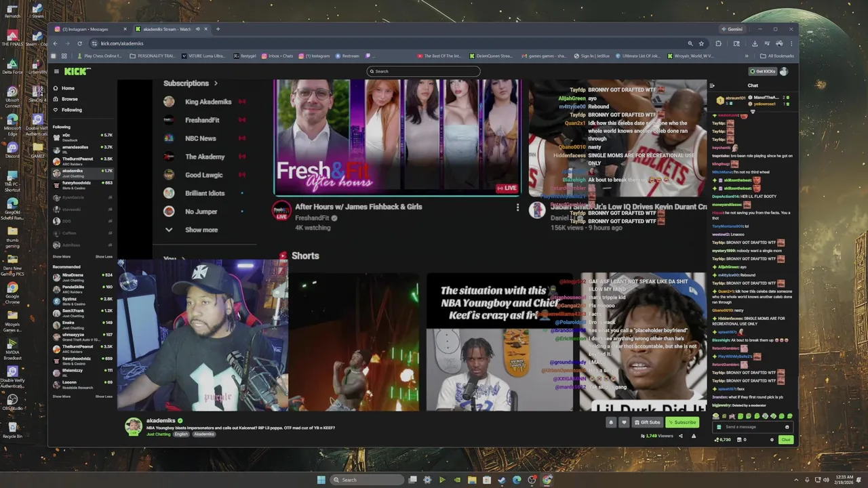Click Show Less under the Following list

[x=104, y=257]
